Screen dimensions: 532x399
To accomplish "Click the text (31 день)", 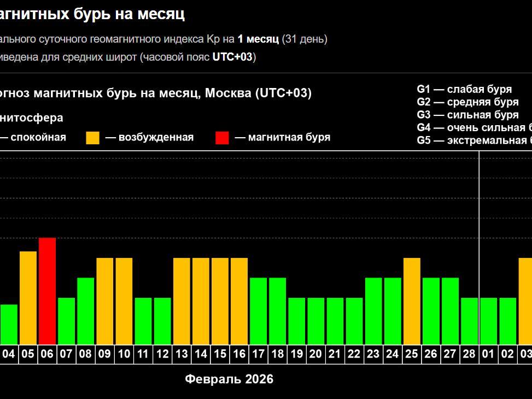I will pos(305,39).
